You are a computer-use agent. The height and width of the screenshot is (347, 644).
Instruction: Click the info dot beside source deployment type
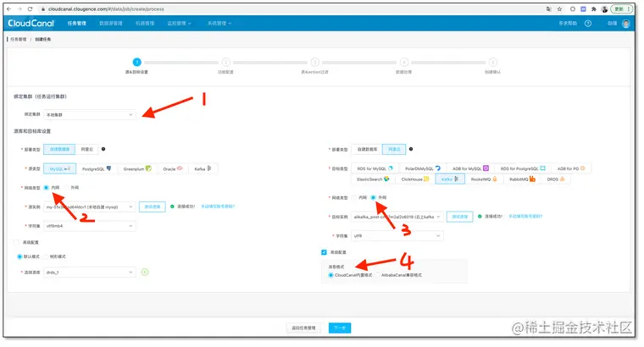click(x=103, y=149)
